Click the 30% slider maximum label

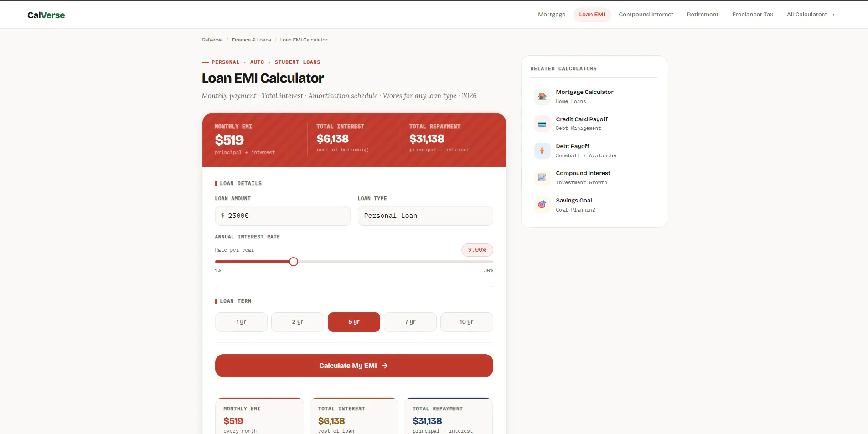[x=489, y=271]
